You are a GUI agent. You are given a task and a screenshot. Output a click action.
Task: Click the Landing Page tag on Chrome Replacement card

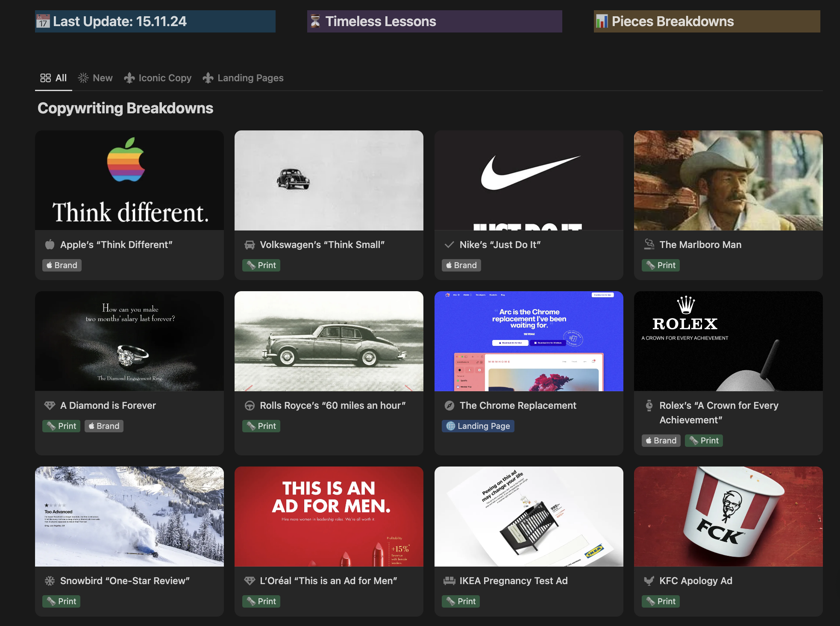click(478, 426)
